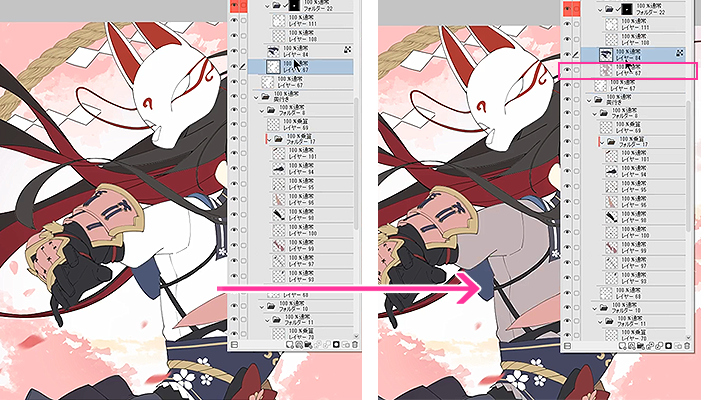Collapse フォルダー 22 in right panel
The width and height of the screenshot is (701, 400).
600,9
